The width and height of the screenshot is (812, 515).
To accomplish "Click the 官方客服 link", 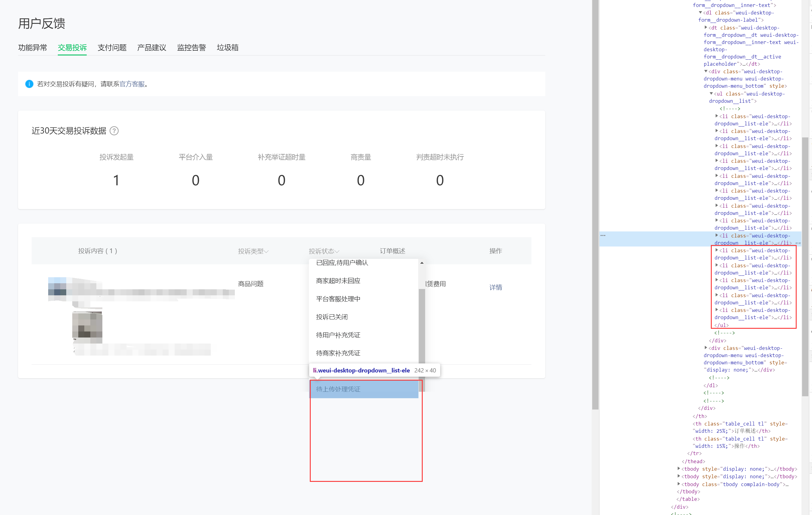I will (x=132, y=84).
